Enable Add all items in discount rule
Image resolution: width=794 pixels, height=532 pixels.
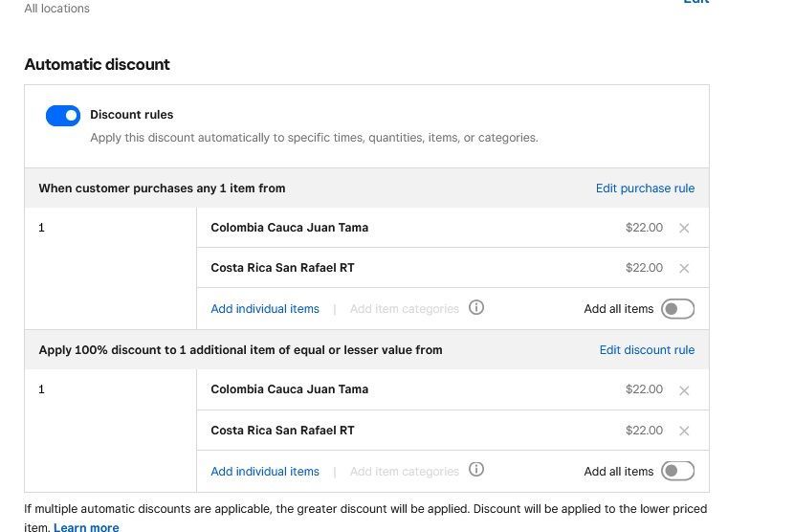point(677,471)
